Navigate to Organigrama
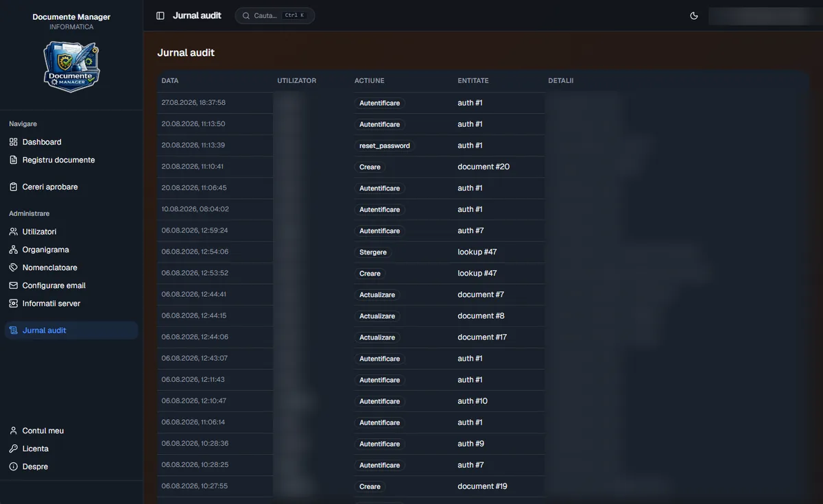Image resolution: width=823 pixels, height=504 pixels. [71, 250]
